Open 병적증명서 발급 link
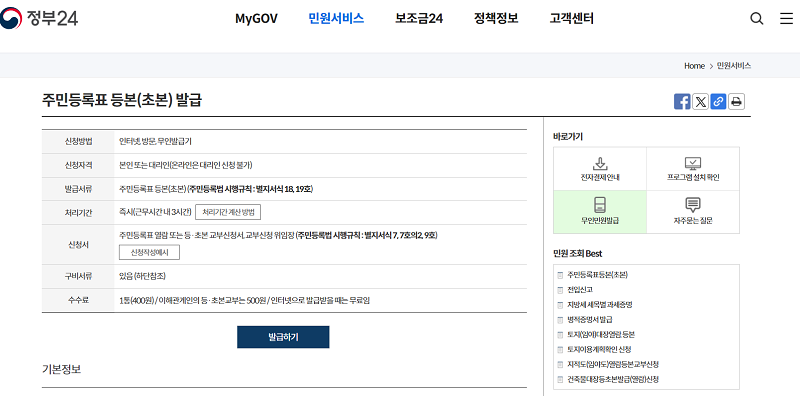 tap(589, 319)
